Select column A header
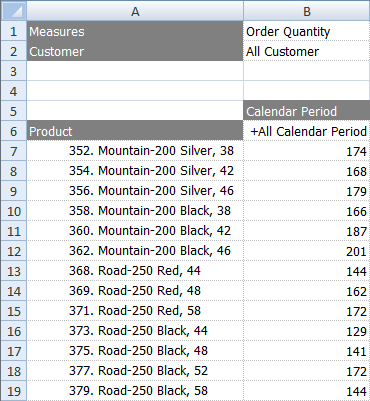The height and width of the screenshot is (401, 370). pos(135,11)
